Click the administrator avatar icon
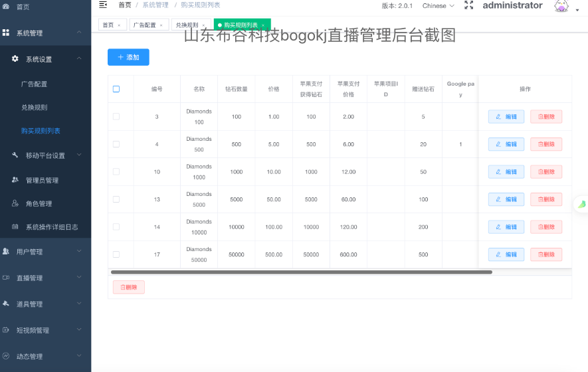Image resolution: width=588 pixels, height=372 pixels. [x=561, y=6]
